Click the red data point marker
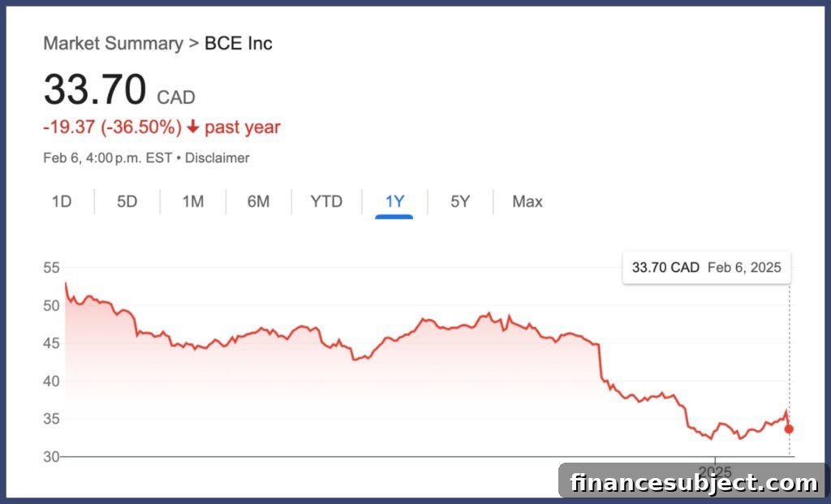The height and width of the screenshot is (504, 831). (x=789, y=429)
